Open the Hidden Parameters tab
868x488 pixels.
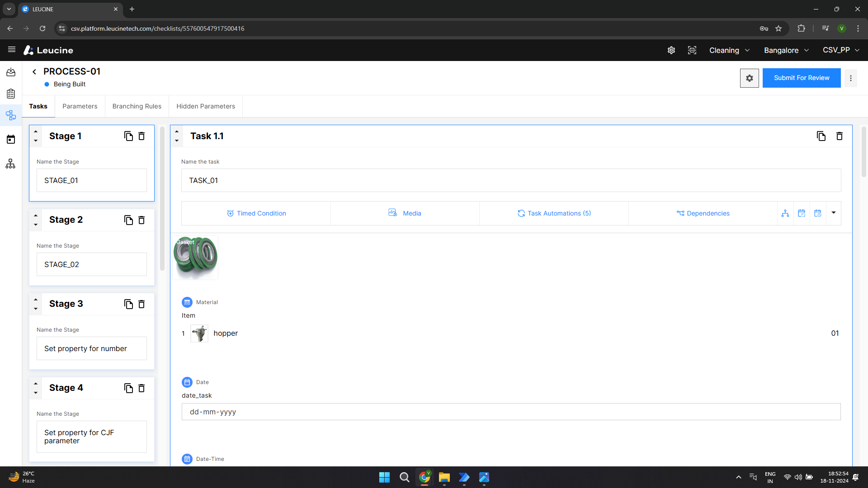coord(206,106)
